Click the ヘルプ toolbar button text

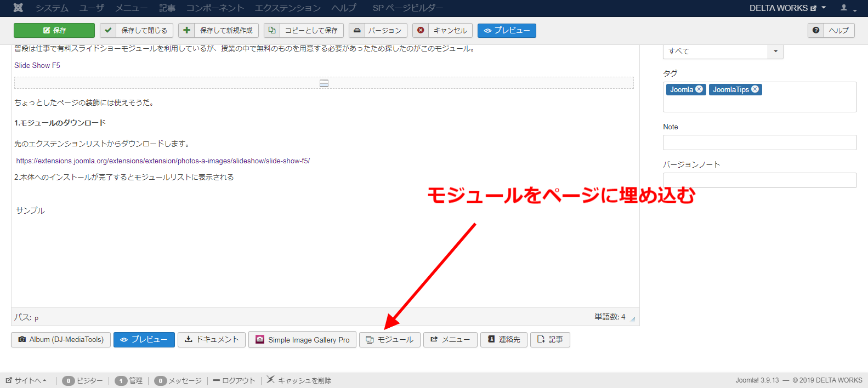(x=838, y=30)
